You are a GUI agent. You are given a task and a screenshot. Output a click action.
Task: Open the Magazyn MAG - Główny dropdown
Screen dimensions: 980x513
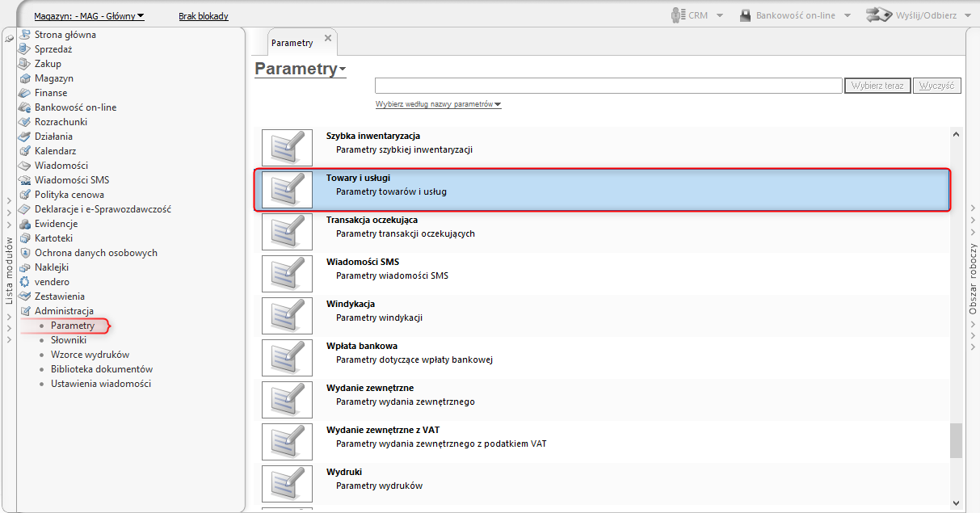90,16
